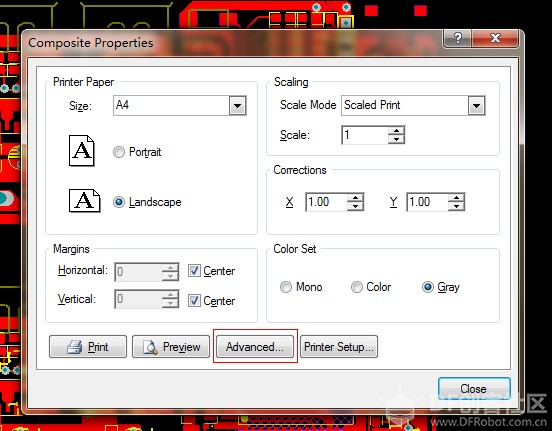The image size is (552, 431).
Task: Open Printer Setup dialog
Action: point(339,347)
